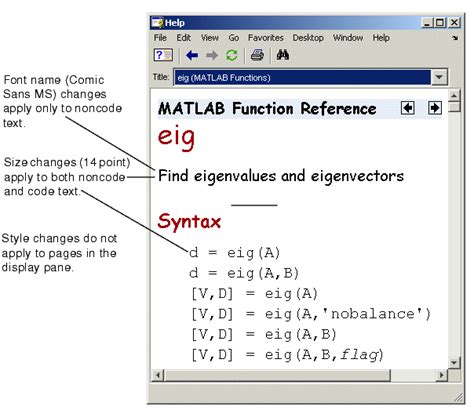
Task: Click 'Find eigenvalues and eigenvectors' text
Action: click(281, 176)
